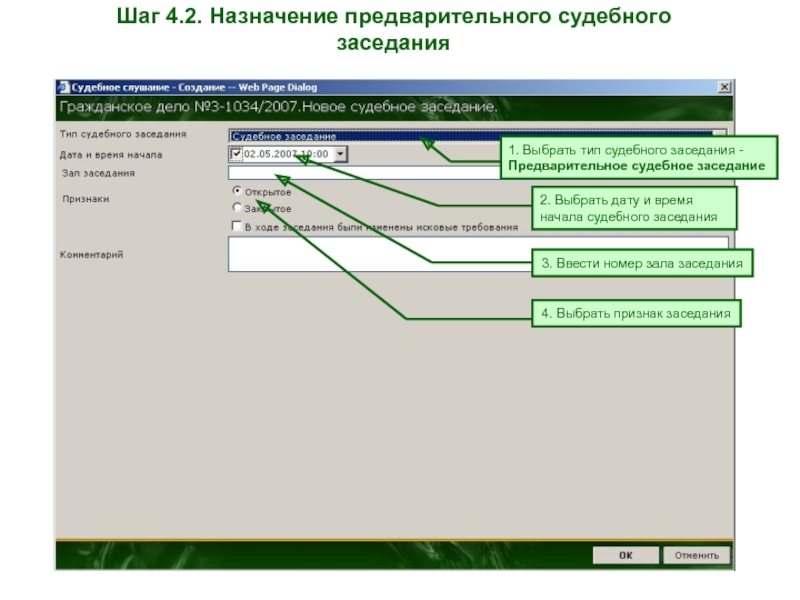Click callout 3 Ввести номер зала заседания
The width and height of the screenshot is (800, 600).
pyautogui.click(x=642, y=264)
